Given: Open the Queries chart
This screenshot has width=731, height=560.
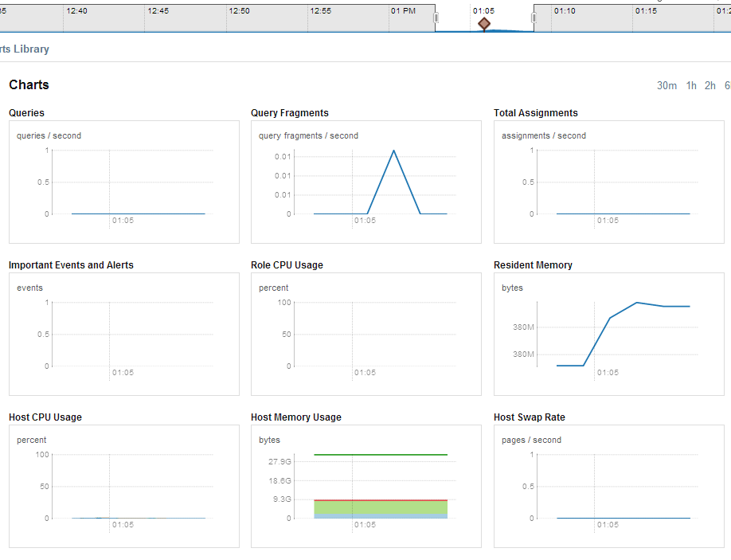Looking at the screenshot, I should [124, 182].
